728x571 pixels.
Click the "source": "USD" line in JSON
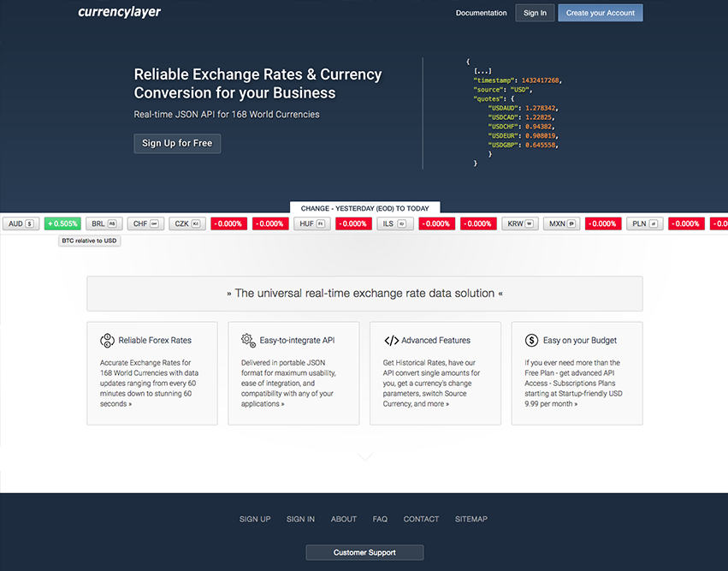point(503,90)
